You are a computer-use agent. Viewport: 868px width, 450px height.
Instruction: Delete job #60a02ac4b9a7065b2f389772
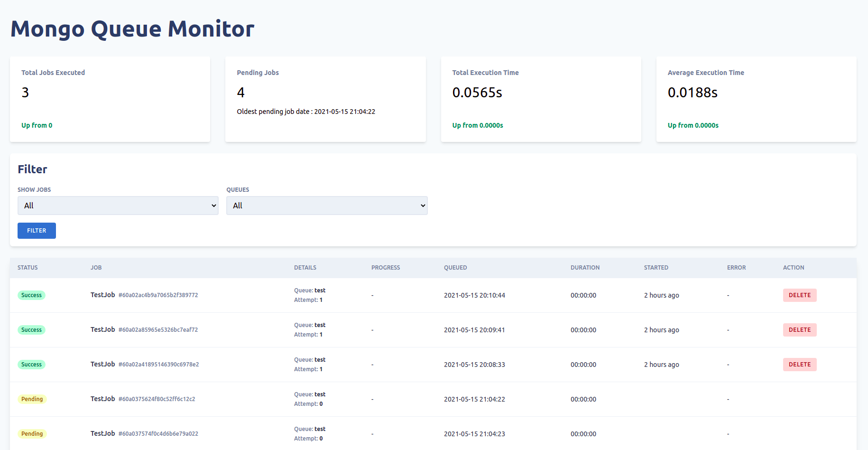click(x=800, y=295)
